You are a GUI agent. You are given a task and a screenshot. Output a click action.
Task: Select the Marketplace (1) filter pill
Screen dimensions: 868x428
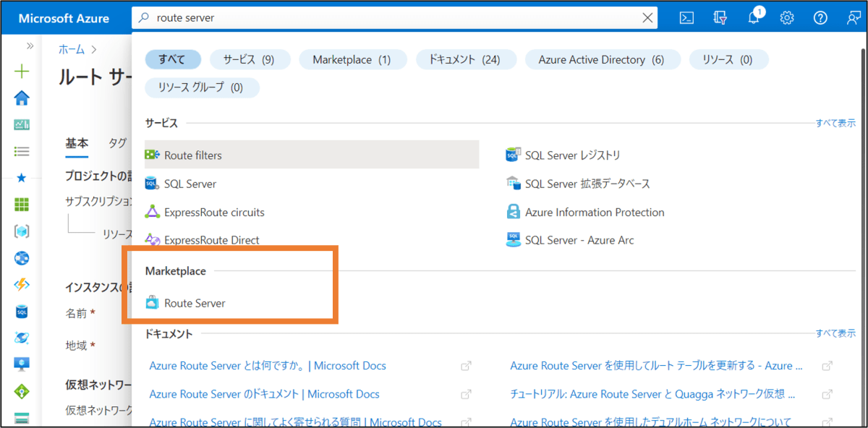pos(352,59)
